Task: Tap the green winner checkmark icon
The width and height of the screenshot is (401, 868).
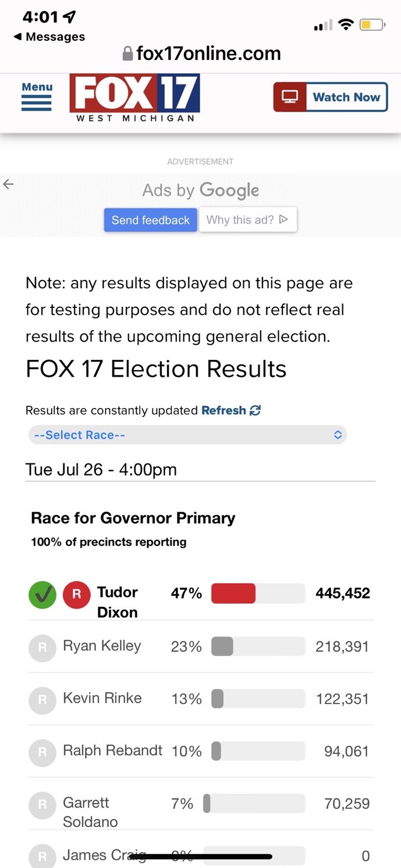Action: pyautogui.click(x=42, y=595)
